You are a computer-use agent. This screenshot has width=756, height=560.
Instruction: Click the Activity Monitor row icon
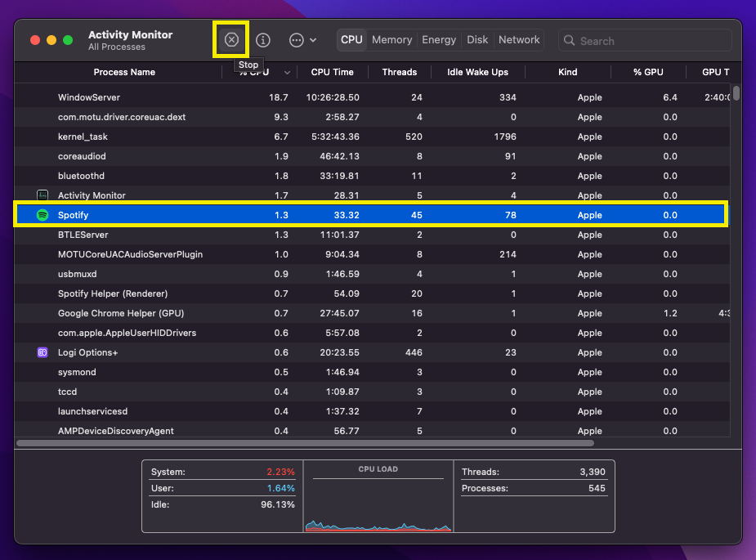(x=42, y=195)
